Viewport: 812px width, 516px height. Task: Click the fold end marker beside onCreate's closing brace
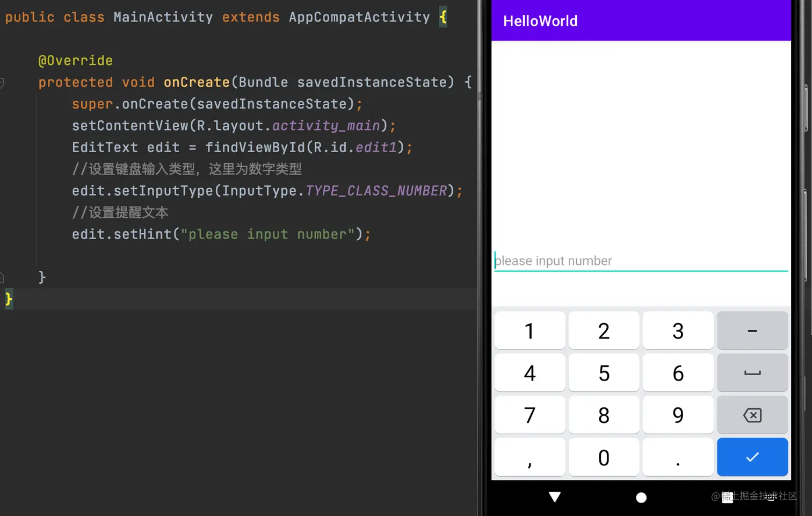pyautogui.click(x=2, y=277)
